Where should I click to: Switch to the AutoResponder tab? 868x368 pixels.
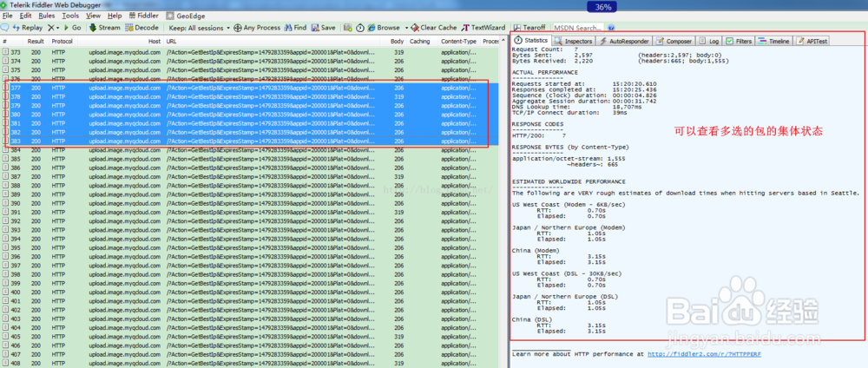pyautogui.click(x=625, y=41)
